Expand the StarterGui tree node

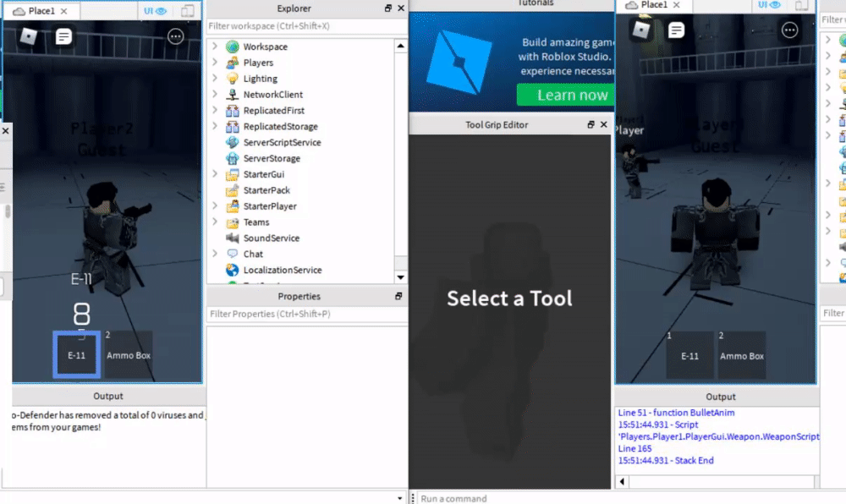[x=215, y=173]
